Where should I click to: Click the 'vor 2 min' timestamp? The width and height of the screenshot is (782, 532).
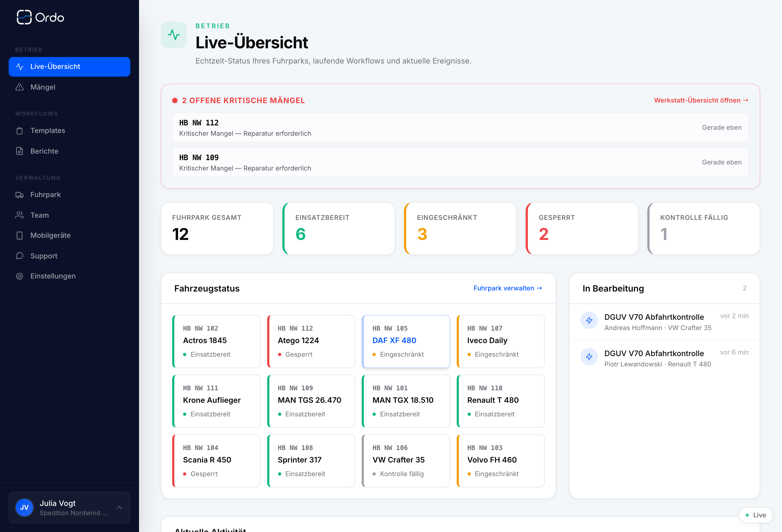pos(734,316)
